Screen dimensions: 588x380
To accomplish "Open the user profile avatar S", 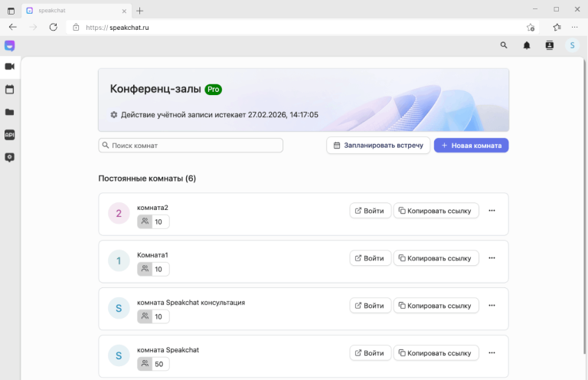I will (572, 45).
